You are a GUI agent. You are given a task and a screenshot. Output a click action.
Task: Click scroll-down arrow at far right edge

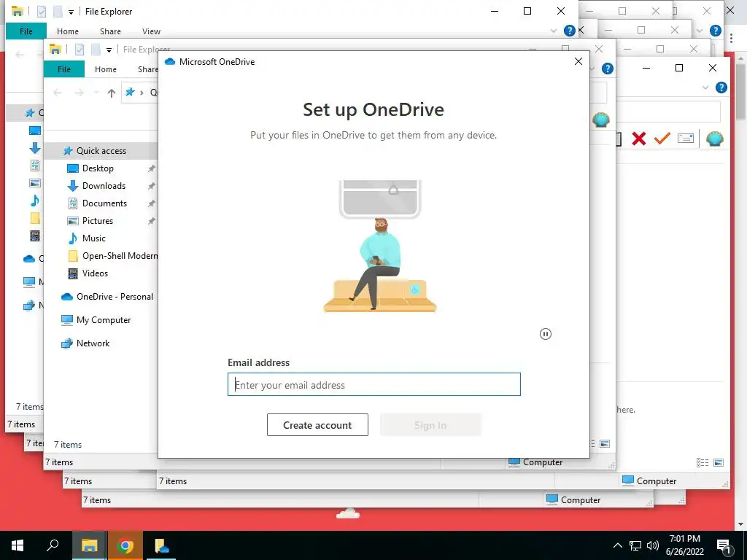(741, 524)
